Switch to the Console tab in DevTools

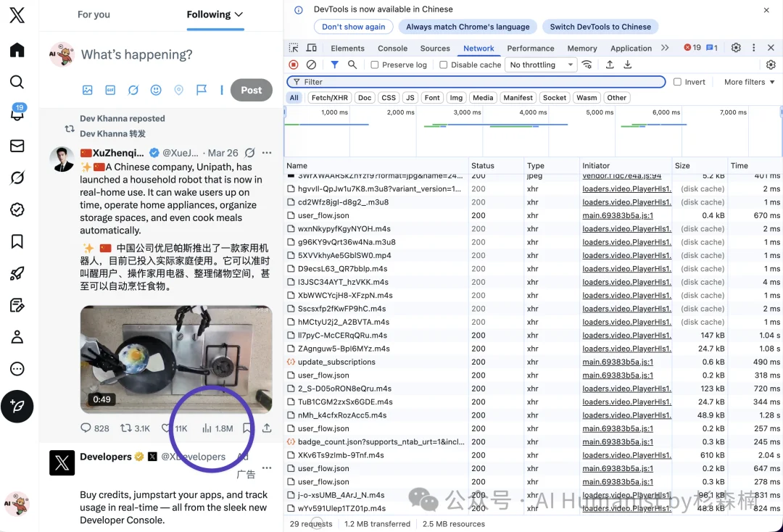click(392, 48)
